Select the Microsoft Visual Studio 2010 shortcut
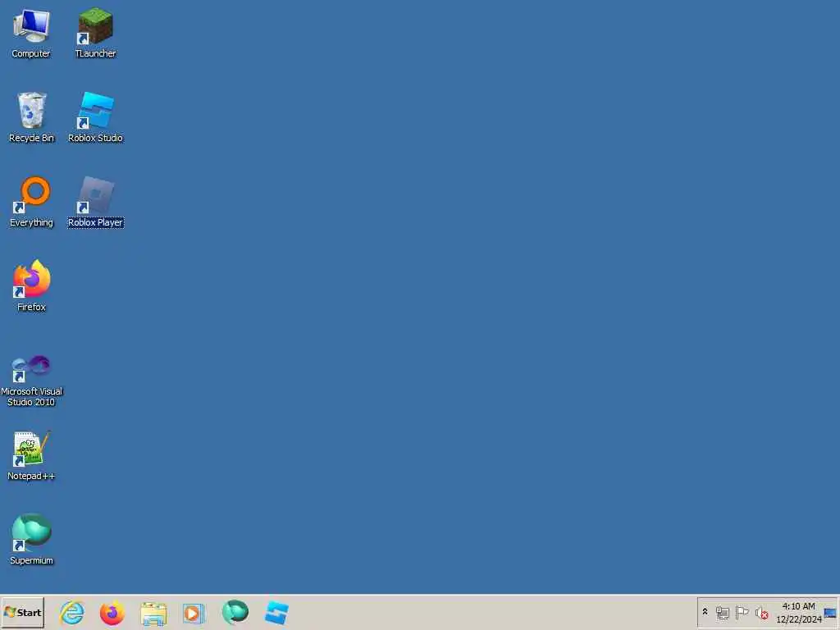This screenshot has width=840, height=630. [x=31, y=381]
